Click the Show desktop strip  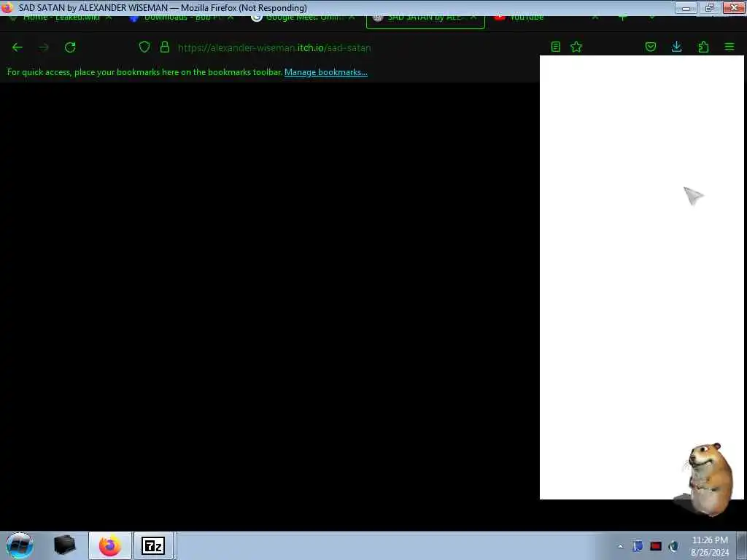click(x=742, y=545)
